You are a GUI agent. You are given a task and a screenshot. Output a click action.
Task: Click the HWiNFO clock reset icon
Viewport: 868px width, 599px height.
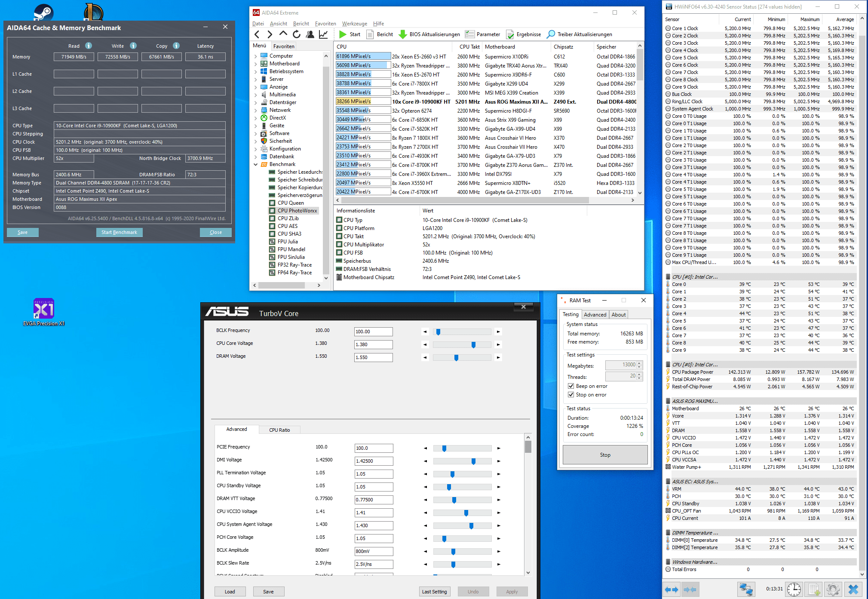tap(794, 589)
